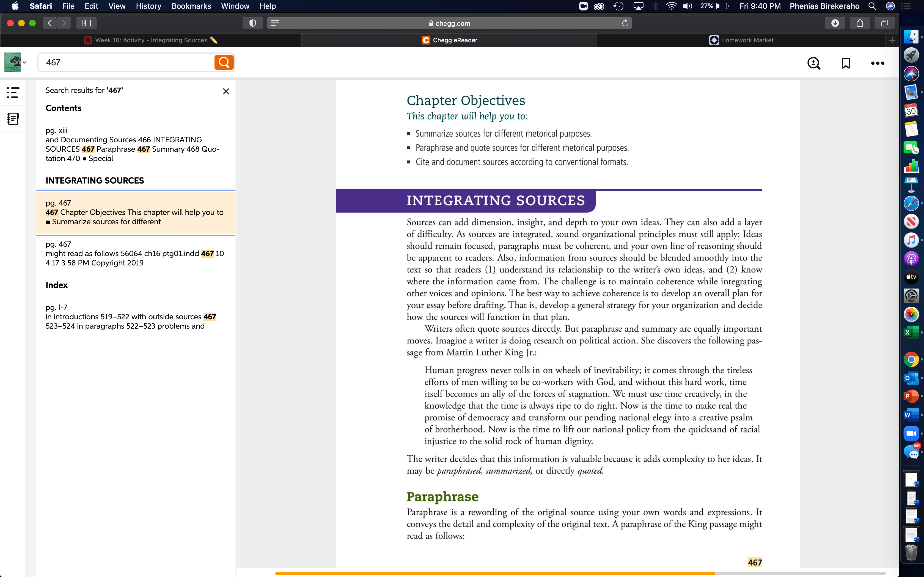Click the zoom in magnifier icon

(814, 63)
